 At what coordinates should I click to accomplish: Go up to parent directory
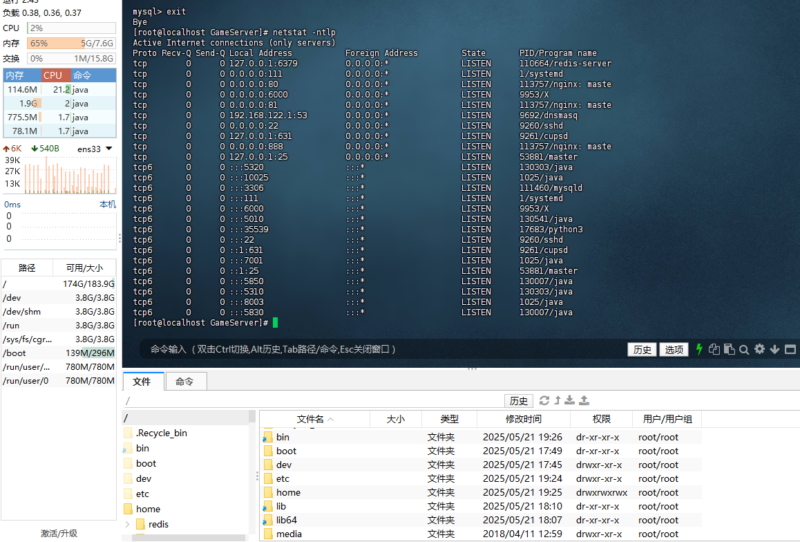click(558, 400)
